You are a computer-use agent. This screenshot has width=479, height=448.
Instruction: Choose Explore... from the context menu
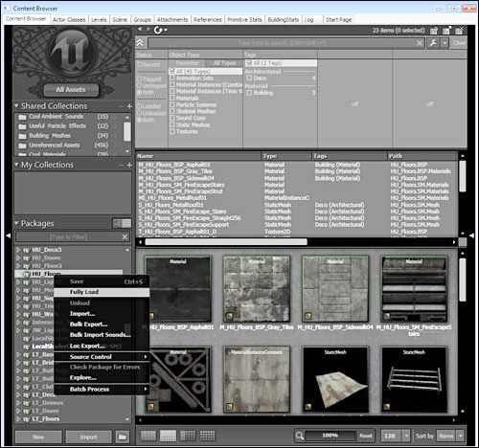tap(102, 378)
